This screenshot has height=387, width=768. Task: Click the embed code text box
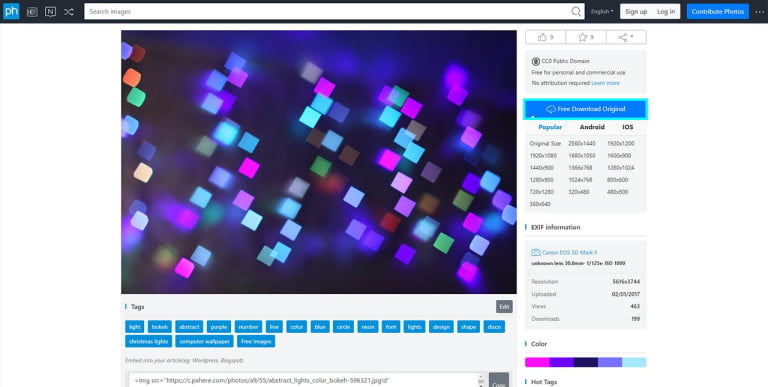(306, 381)
